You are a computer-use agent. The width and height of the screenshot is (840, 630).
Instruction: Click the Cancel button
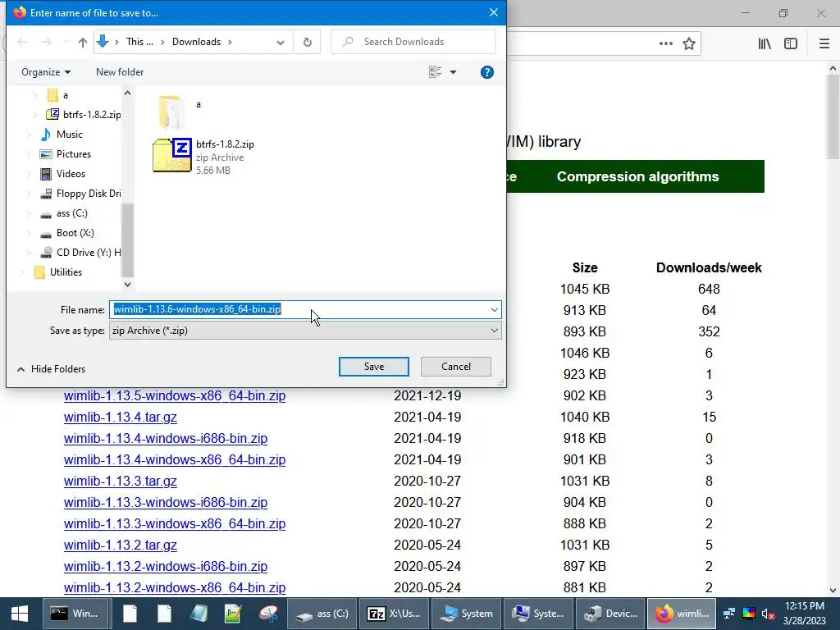456,367
